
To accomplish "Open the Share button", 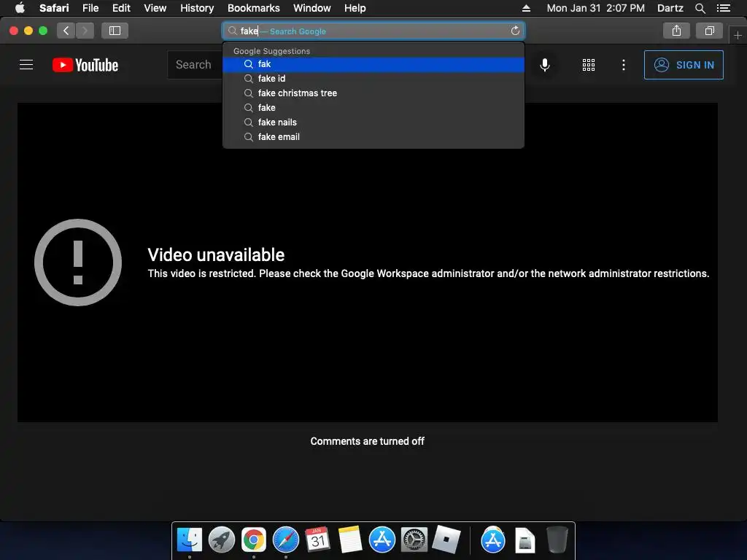I will 676,31.
